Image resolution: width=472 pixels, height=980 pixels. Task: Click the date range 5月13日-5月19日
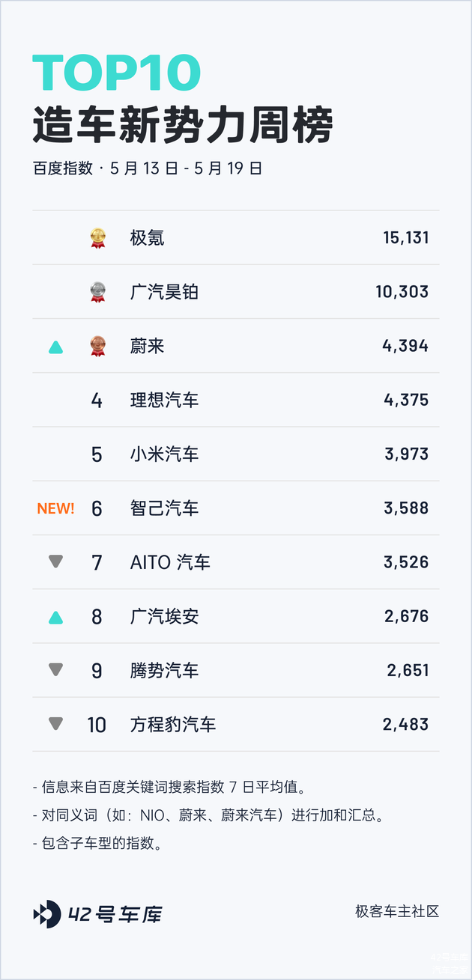pyautogui.click(x=186, y=168)
